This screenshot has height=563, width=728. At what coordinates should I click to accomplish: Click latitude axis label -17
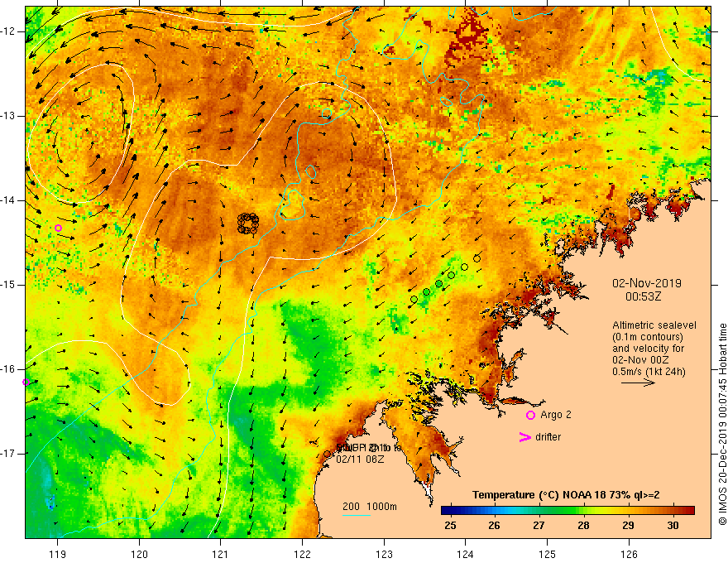tap(9, 454)
